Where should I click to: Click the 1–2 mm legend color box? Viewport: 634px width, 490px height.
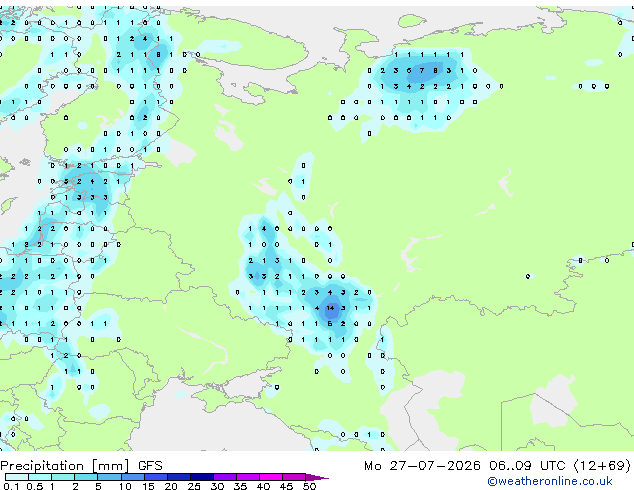(63, 477)
